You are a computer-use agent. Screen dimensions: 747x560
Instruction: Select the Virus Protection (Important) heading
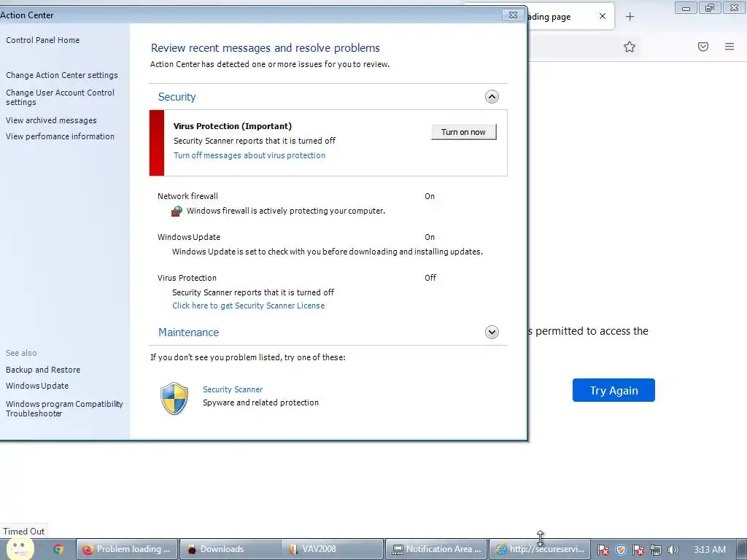click(233, 126)
